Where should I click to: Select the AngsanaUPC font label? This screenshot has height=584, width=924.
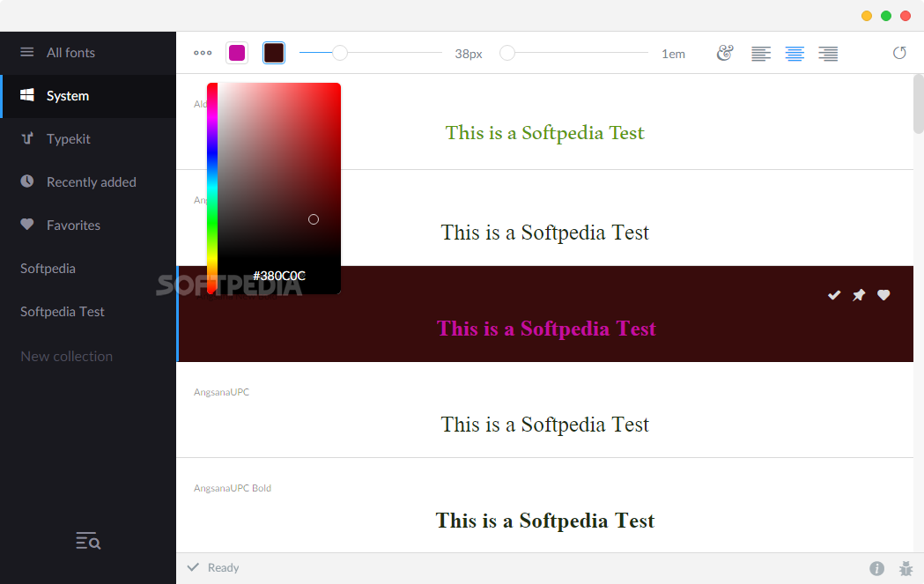tap(222, 393)
